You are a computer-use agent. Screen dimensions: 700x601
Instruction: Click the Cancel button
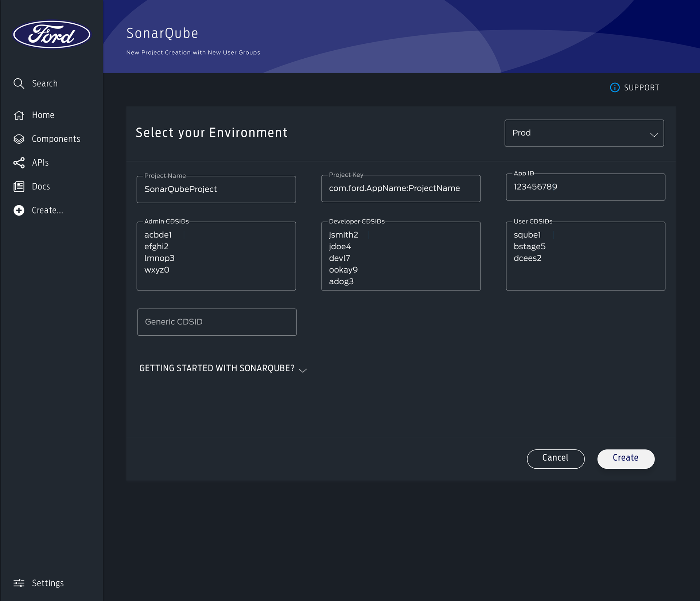pyautogui.click(x=556, y=458)
